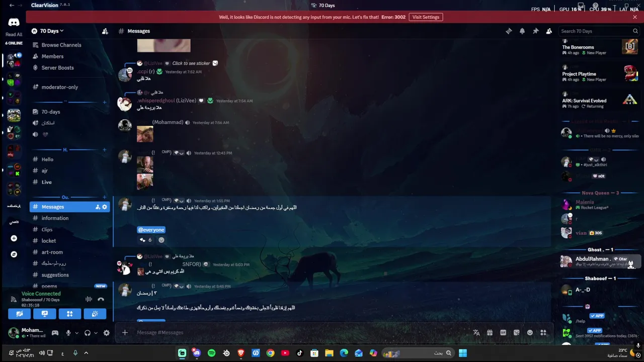Open voice connection details via Voice Connected
644x362 pixels.
[x=41, y=294]
